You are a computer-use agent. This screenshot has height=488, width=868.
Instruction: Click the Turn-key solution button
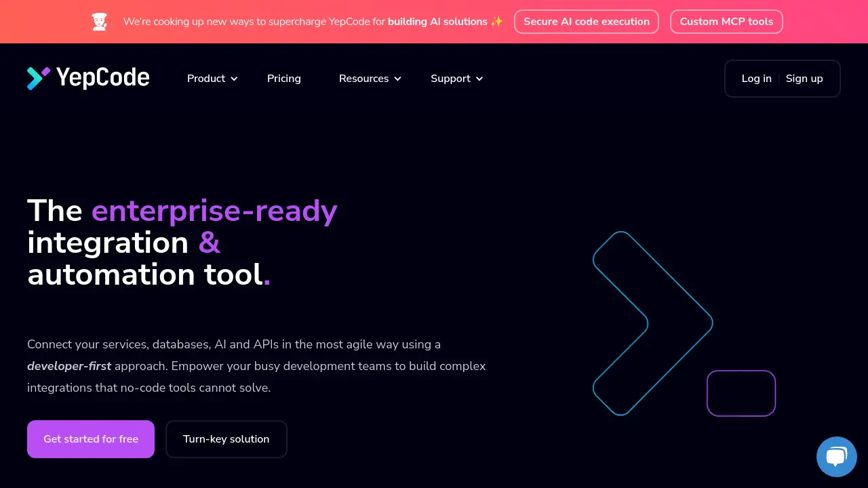point(226,439)
